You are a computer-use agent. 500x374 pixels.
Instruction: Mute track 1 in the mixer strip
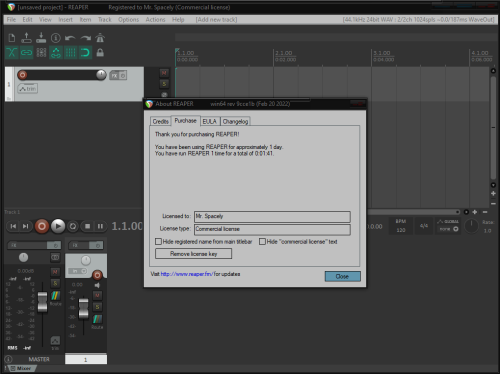[x=97, y=295]
